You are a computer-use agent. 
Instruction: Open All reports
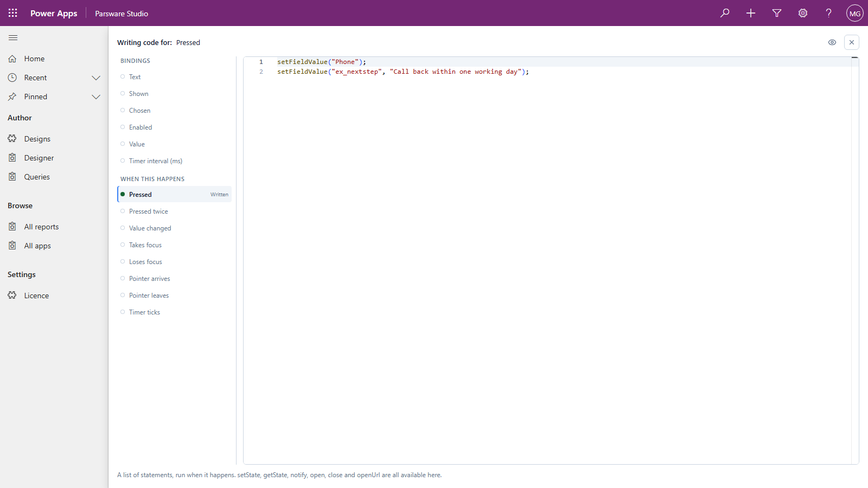pos(54,227)
